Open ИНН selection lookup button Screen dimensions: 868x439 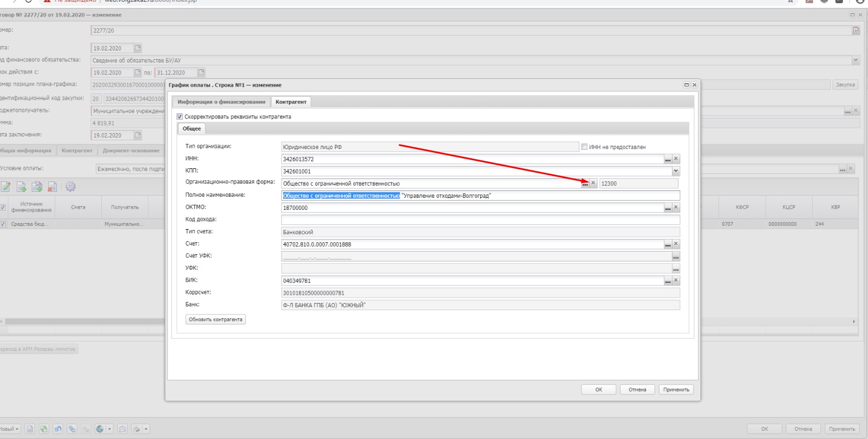[x=668, y=159]
